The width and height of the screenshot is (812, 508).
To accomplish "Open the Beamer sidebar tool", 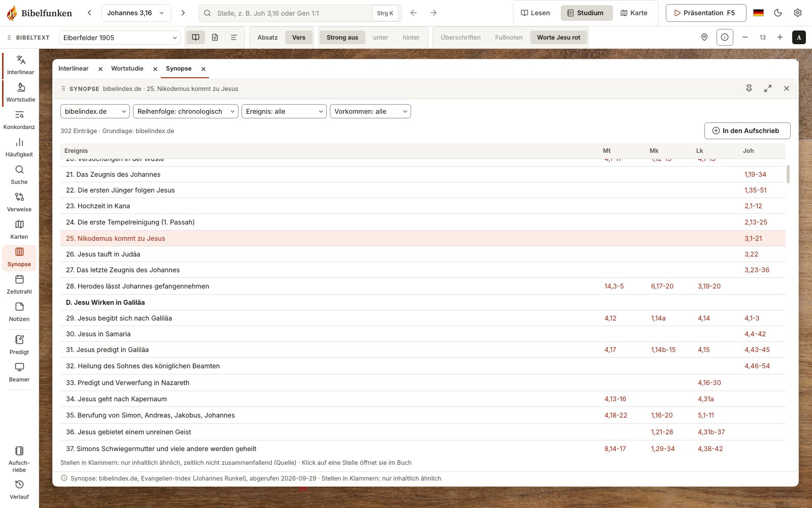I will [x=19, y=373].
